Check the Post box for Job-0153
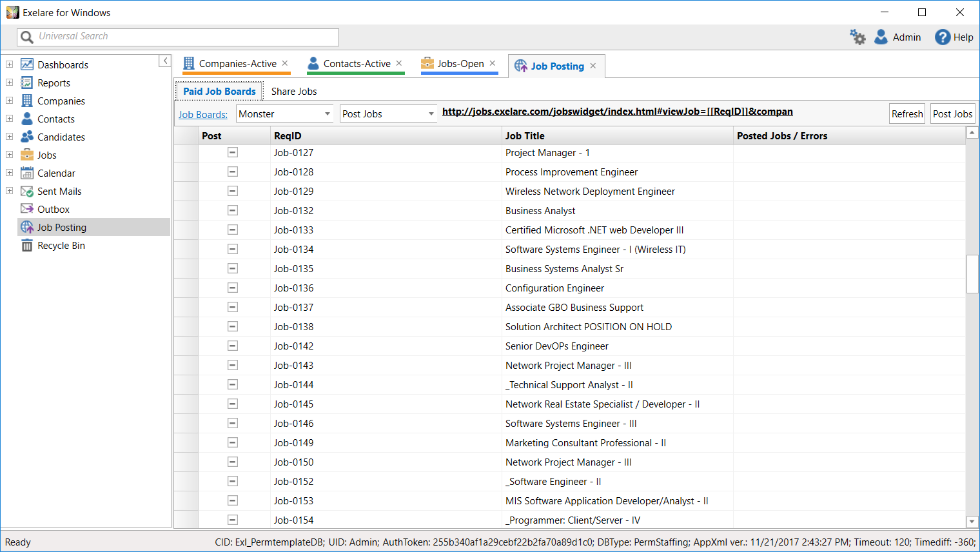The image size is (980, 552). (233, 500)
